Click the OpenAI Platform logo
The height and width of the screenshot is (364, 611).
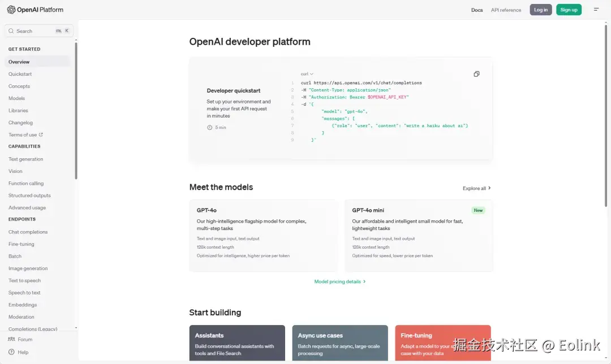click(35, 10)
